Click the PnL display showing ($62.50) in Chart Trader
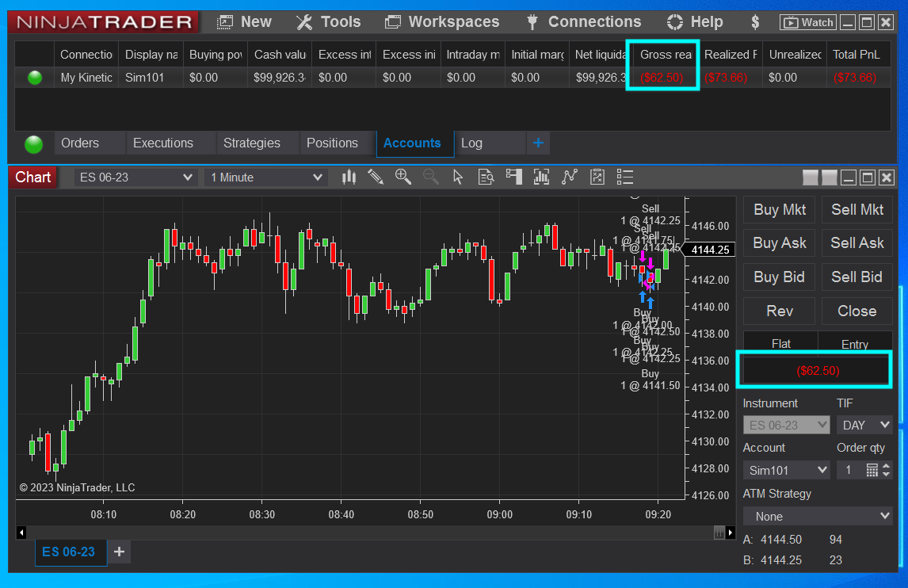The height and width of the screenshot is (588, 908). coord(817,371)
